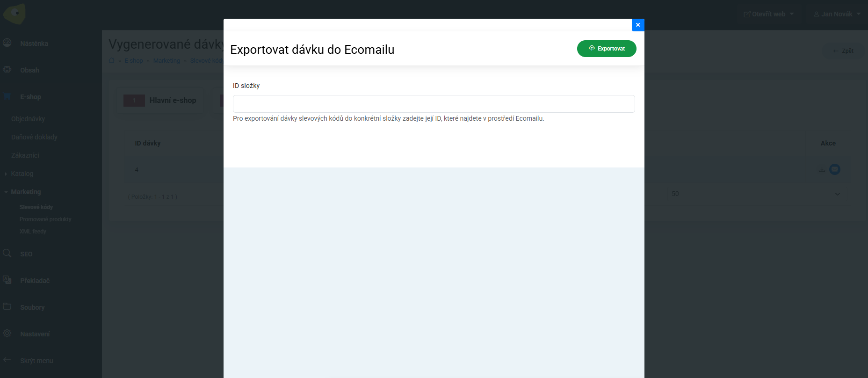Follow the Marketing breadcrumb link
Viewport: 868px width, 378px height.
click(x=166, y=61)
